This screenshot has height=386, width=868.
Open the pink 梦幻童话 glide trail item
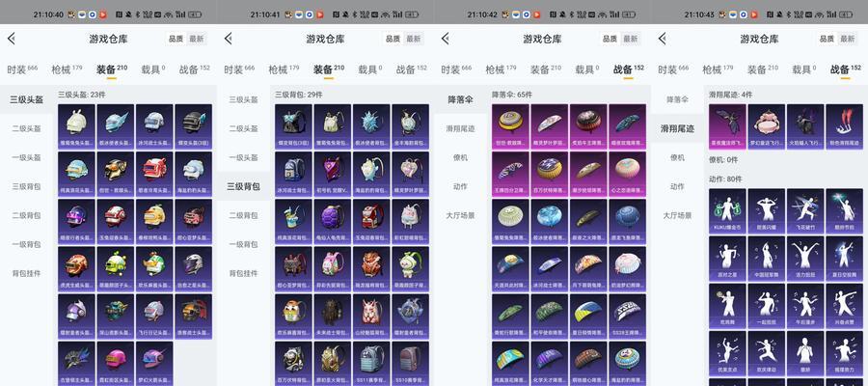click(x=767, y=126)
